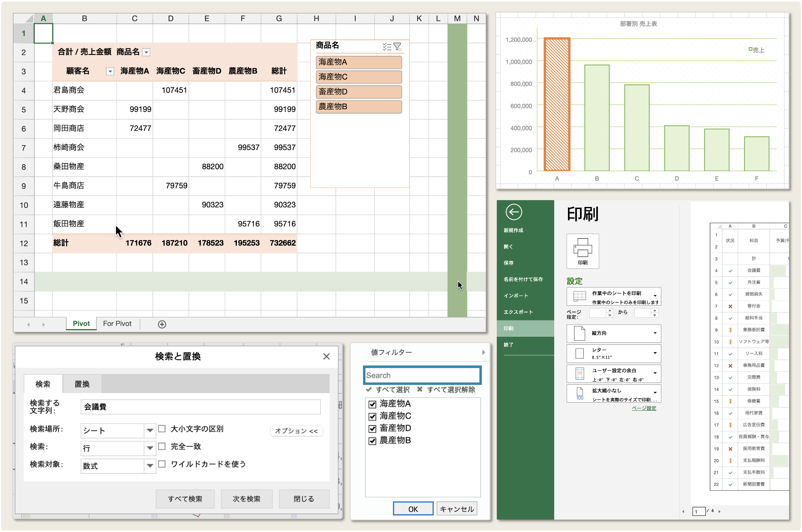The image size is (802, 532).
Task: Click the 100 scaling icon in 拡大縮小なし
Action: (580, 393)
